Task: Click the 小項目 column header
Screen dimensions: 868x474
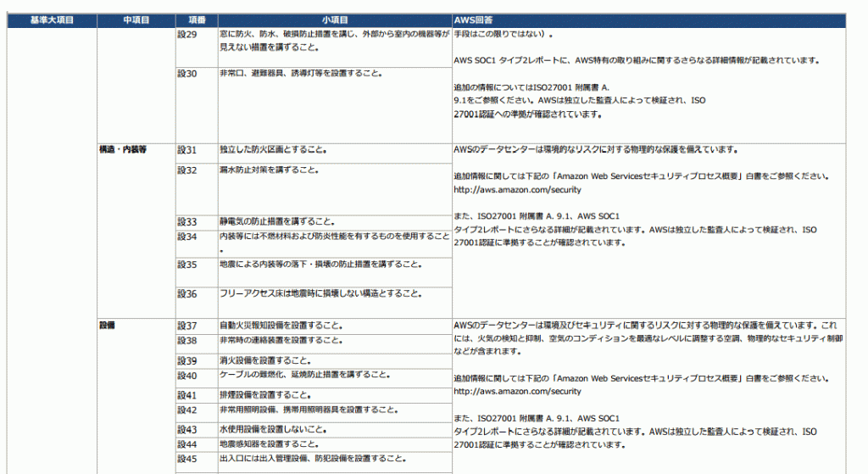Action: point(335,20)
